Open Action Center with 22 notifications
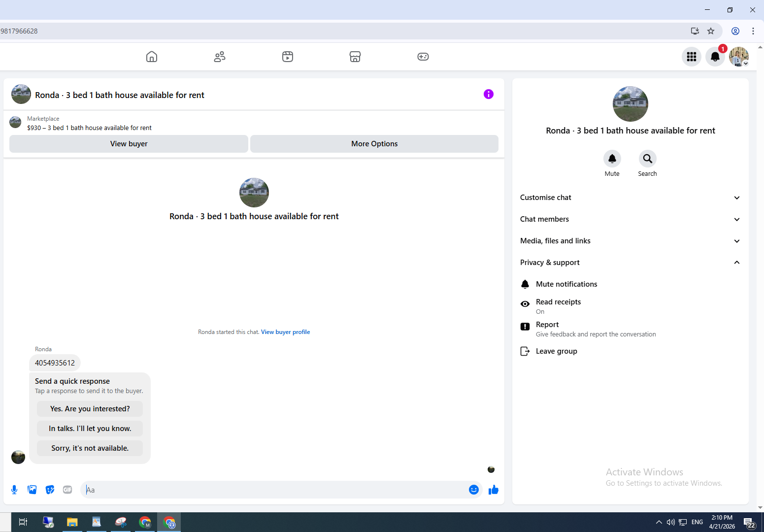Screen dimensions: 764x532 click(x=750, y=523)
